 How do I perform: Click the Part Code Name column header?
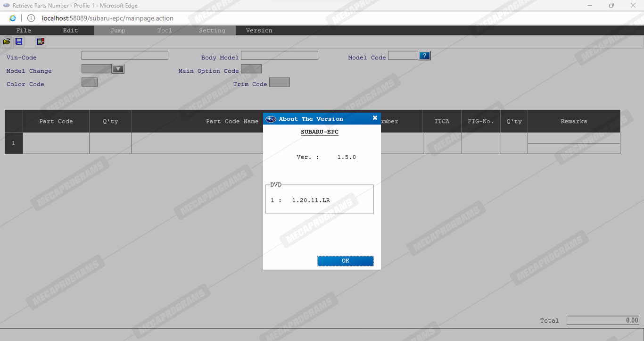click(x=232, y=121)
